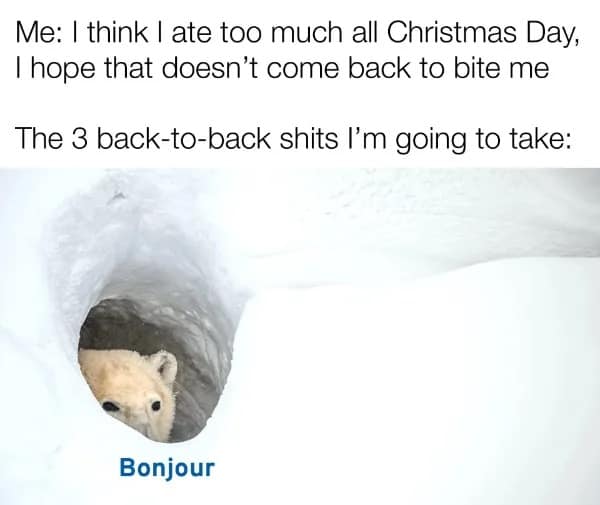Click the word "hope" in second line
The image size is (600, 505).
[x=63, y=70]
